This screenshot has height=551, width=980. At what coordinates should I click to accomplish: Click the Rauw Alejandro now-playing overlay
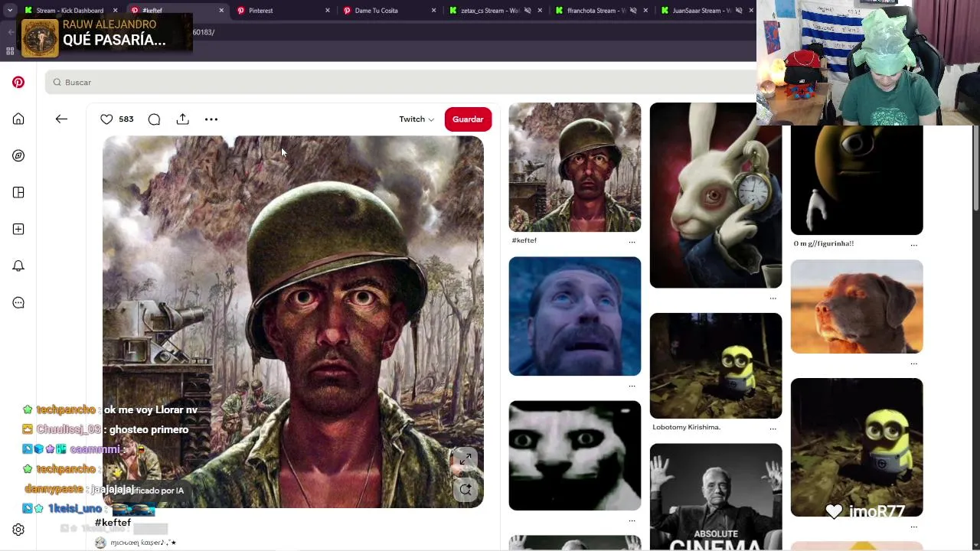(106, 35)
